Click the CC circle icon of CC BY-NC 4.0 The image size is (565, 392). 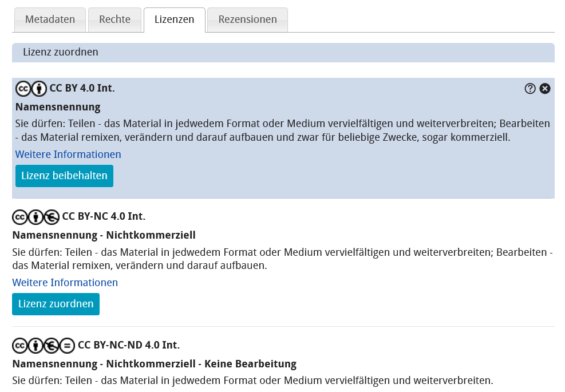pyautogui.click(x=19, y=217)
